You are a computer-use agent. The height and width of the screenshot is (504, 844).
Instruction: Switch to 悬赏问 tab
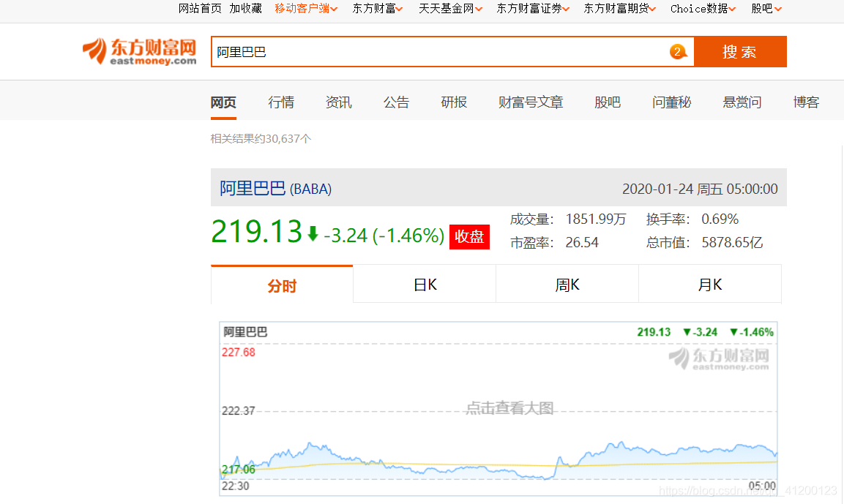[x=742, y=102]
